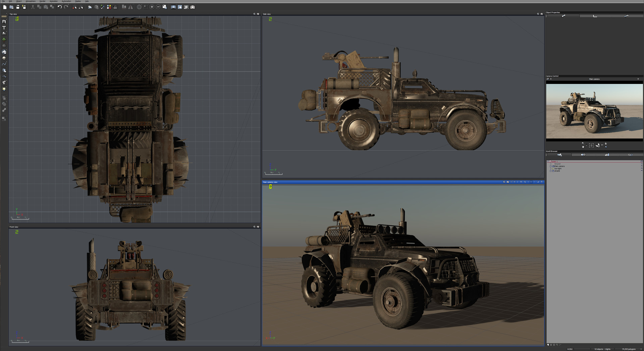This screenshot has height=351, width=644.
Task: Click the flip mirror objects icon
Action: [130, 7]
